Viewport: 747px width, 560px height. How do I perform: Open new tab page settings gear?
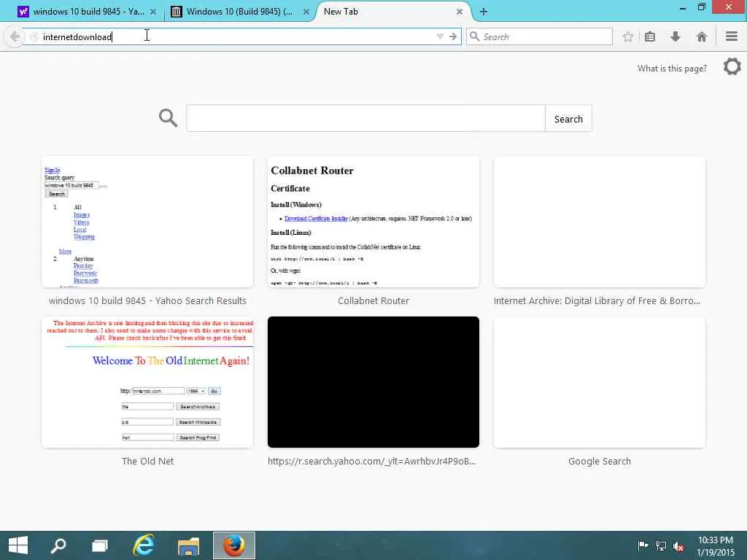pos(732,66)
